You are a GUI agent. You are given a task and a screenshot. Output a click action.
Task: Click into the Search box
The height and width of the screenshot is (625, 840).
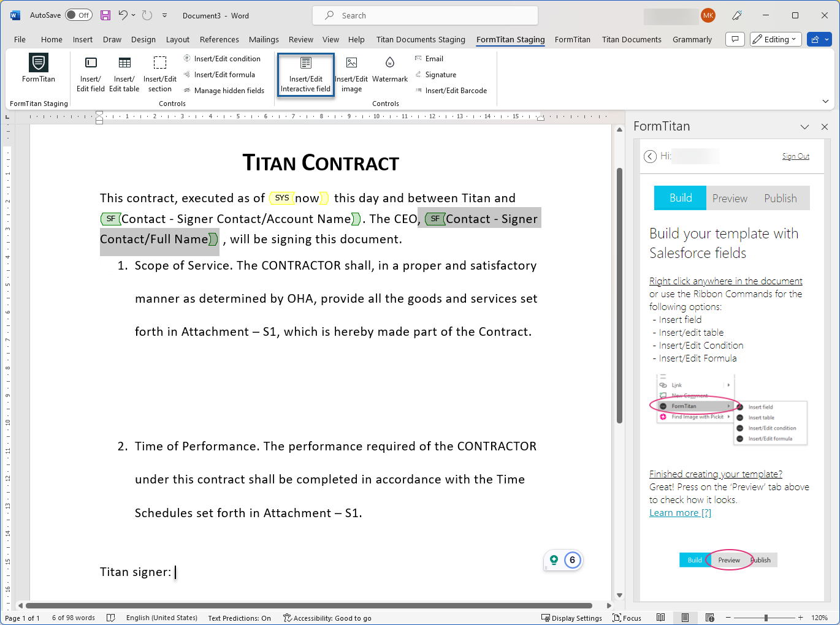[x=425, y=15]
